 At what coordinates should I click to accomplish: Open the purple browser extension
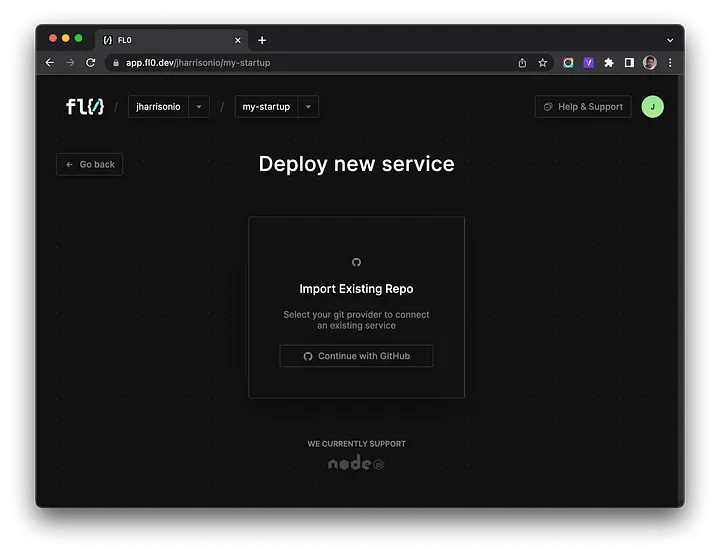point(589,62)
